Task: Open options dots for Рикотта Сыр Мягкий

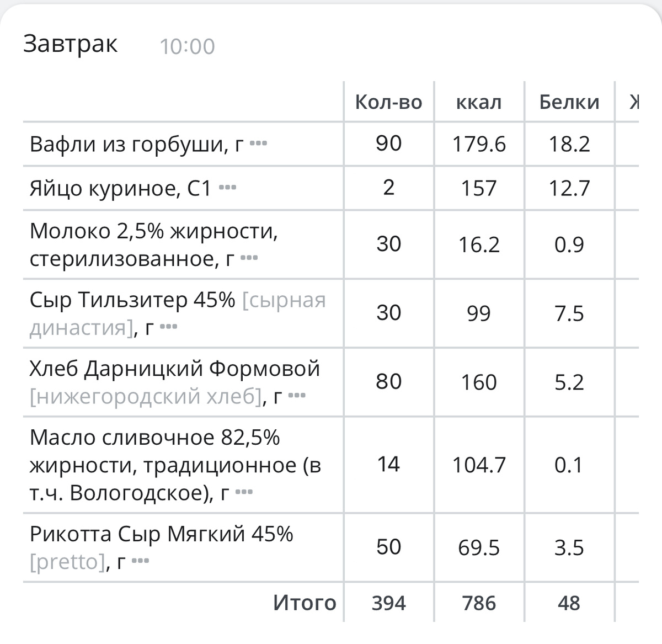Action: (141, 562)
